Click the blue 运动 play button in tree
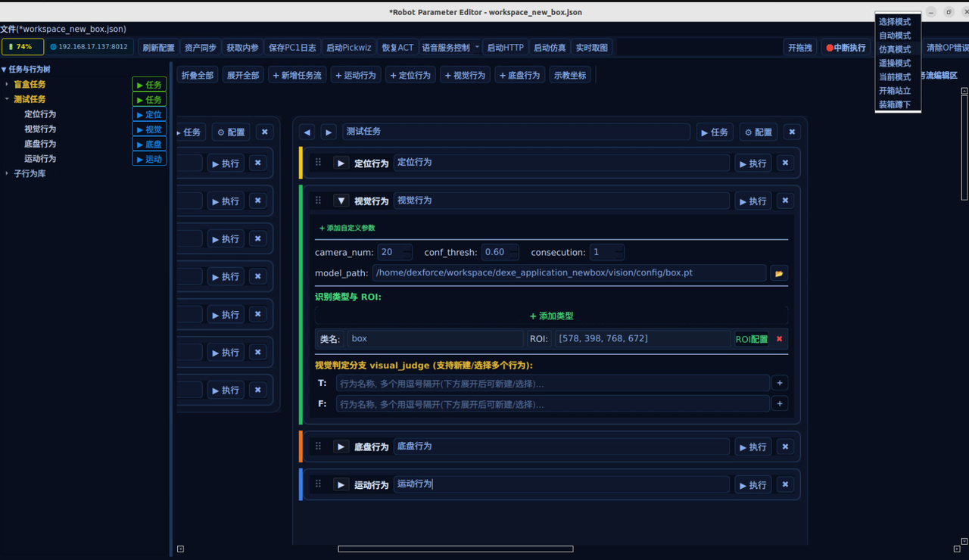The width and height of the screenshot is (969, 560). tap(149, 159)
